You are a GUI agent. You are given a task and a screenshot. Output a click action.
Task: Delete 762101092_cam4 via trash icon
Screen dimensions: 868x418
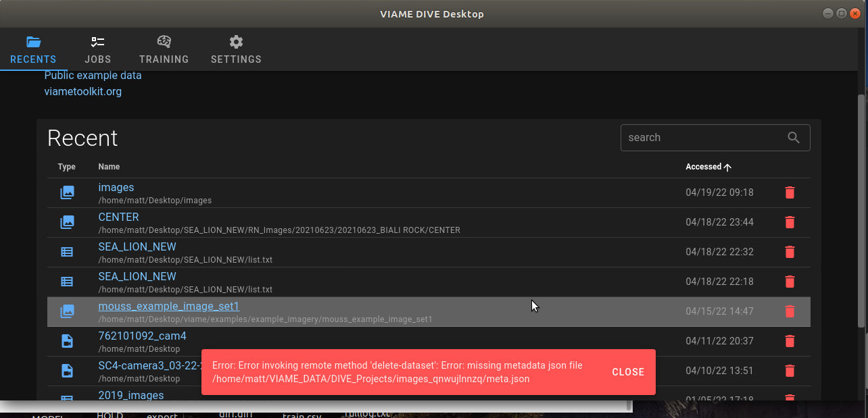[x=790, y=341]
